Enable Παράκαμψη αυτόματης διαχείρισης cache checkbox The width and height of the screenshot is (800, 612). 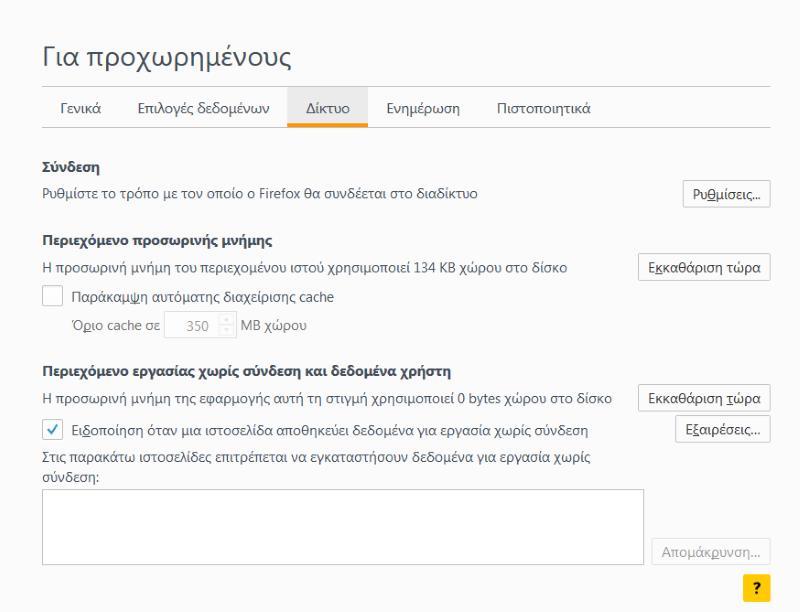[52, 296]
